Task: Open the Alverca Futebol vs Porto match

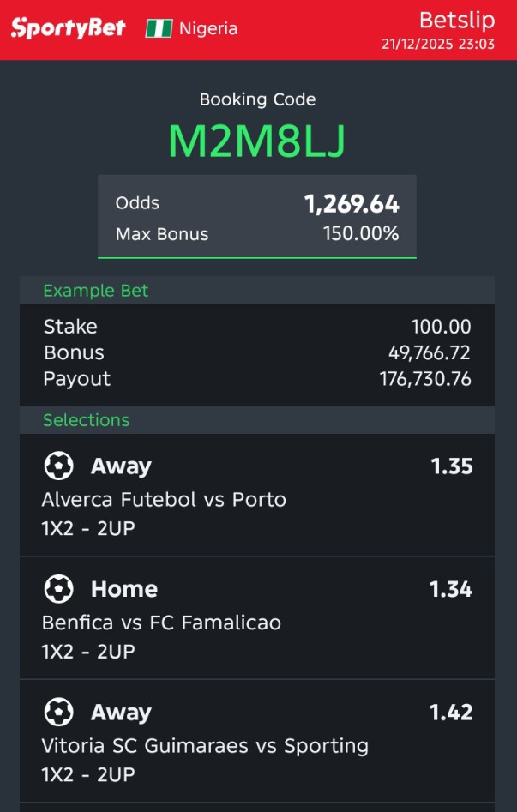Action: pos(164,500)
